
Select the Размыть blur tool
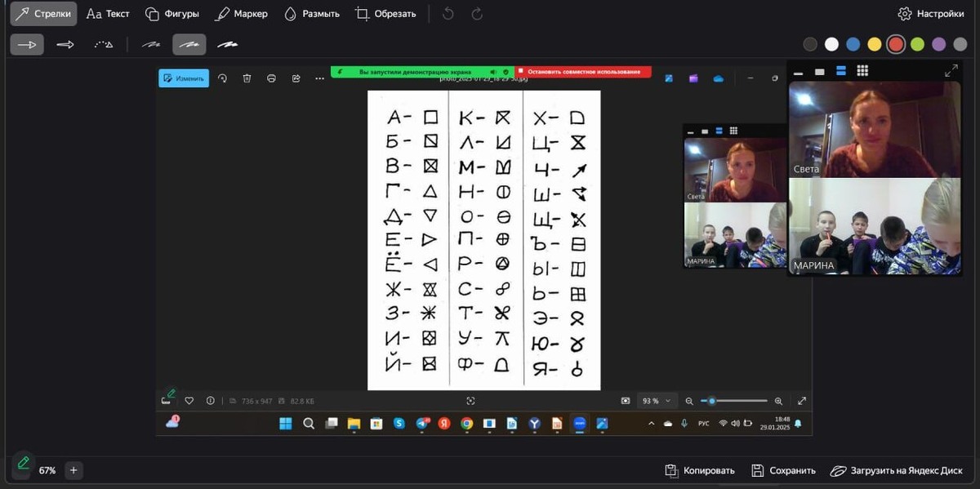click(x=310, y=13)
